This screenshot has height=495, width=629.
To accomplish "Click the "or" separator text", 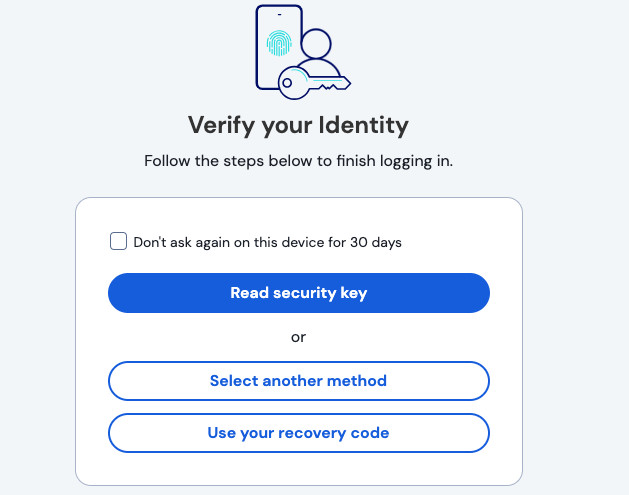I will (298, 337).
